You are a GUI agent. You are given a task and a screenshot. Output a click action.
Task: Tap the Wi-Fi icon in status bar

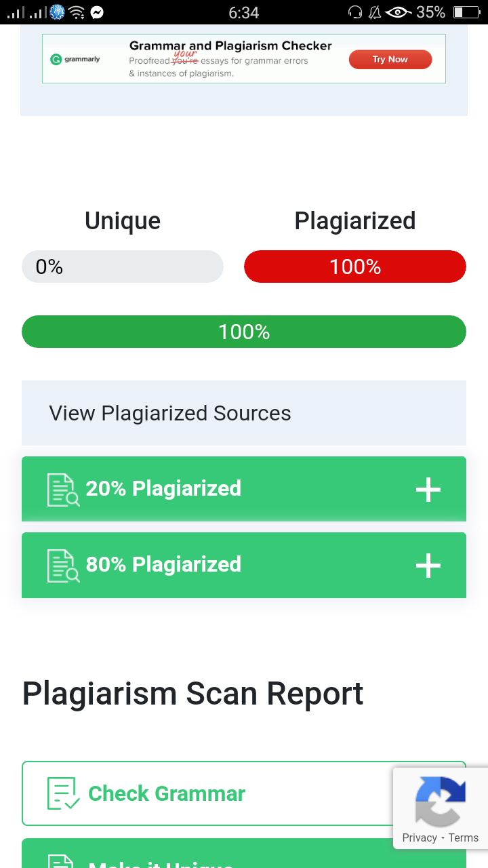(x=77, y=12)
